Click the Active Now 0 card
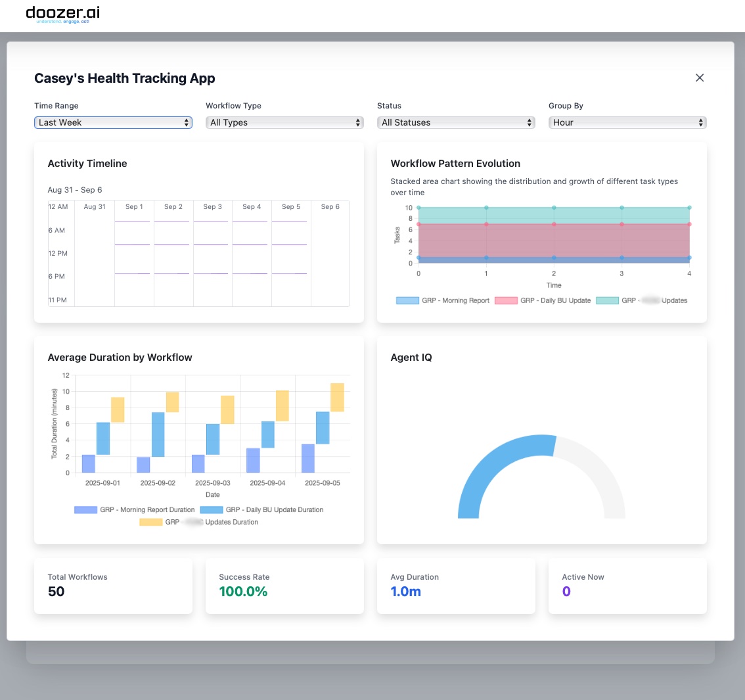 pos(627,586)
